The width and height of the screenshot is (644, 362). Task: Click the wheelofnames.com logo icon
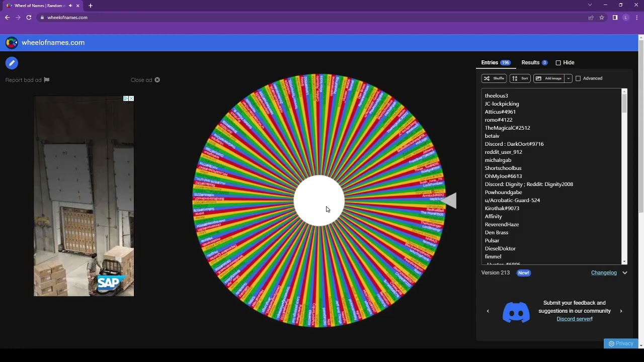[x=12, y=43]
